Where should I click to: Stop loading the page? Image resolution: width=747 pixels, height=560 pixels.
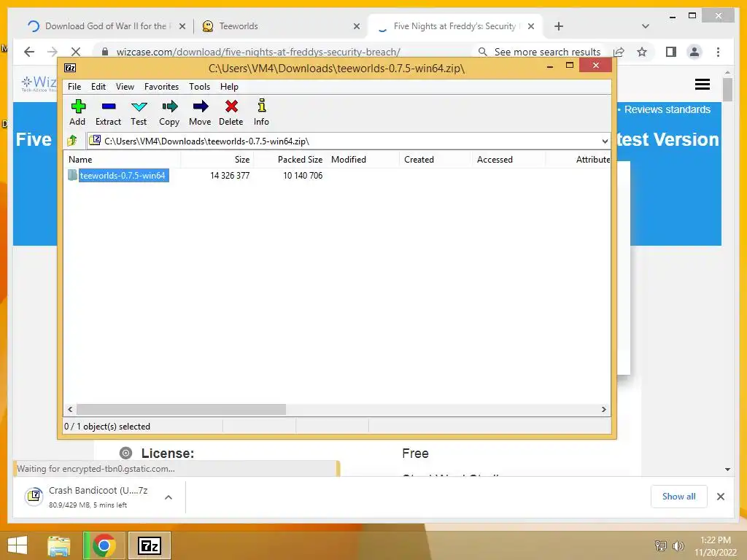click(76, 52)
